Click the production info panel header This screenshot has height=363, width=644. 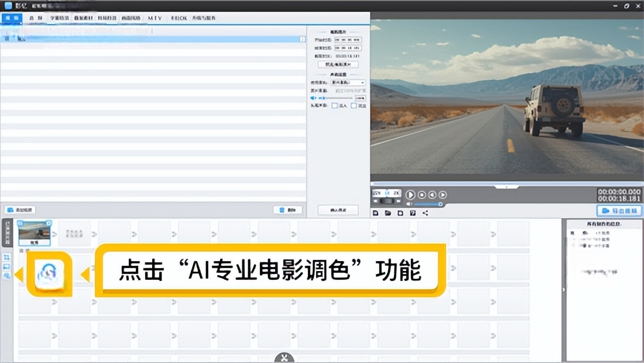coord(604,224)
